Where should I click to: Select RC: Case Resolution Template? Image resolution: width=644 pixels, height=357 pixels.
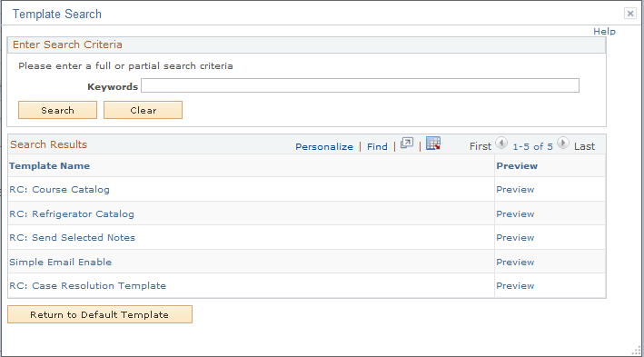pos(87,285)
